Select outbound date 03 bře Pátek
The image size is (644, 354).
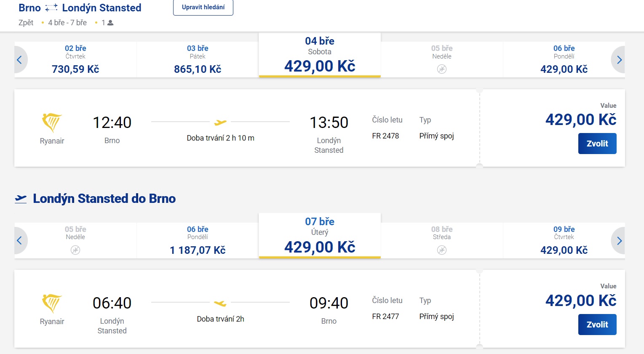[x=198, y=59]
